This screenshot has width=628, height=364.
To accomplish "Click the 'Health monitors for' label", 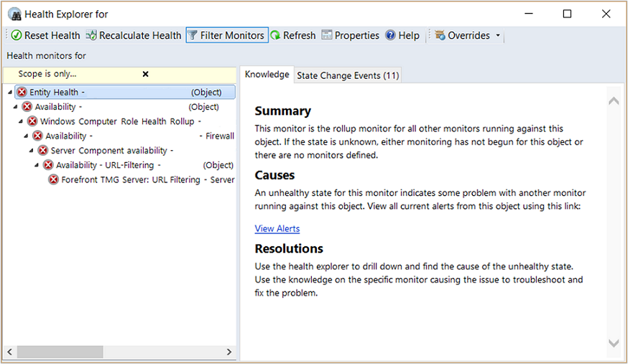I will 47,56.
